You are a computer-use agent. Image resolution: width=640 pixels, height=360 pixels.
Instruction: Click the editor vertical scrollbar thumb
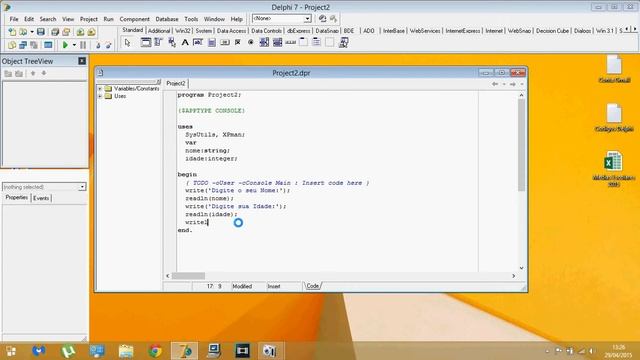521,145
